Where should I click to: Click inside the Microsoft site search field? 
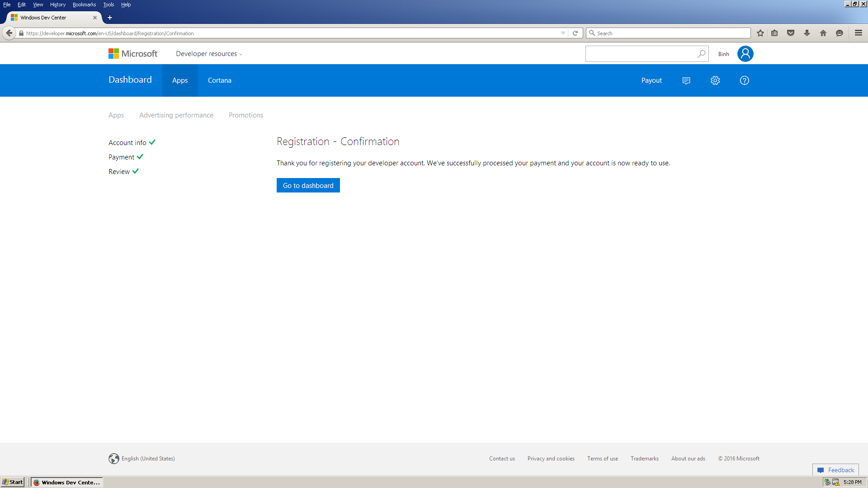640,54
